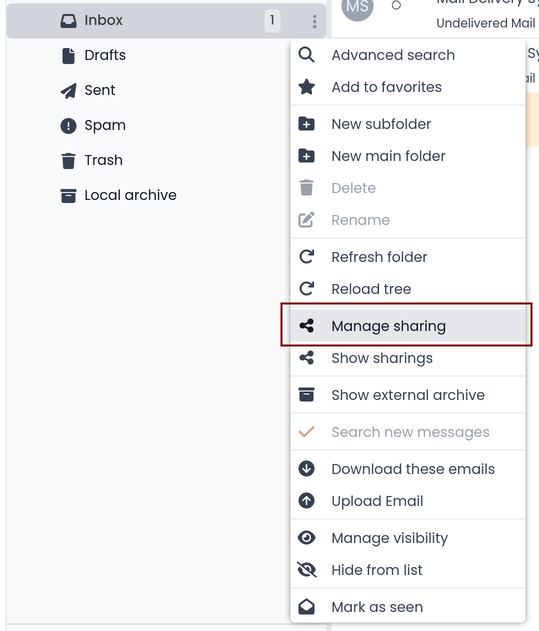Open Inbox three-dot options menu
The height and width of the screenshot is (631, 539).
point(314,21)
